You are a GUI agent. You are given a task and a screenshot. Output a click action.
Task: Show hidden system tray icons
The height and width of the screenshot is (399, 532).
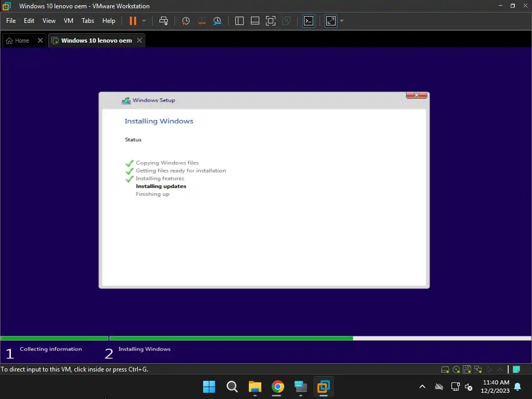click(422, 387)
